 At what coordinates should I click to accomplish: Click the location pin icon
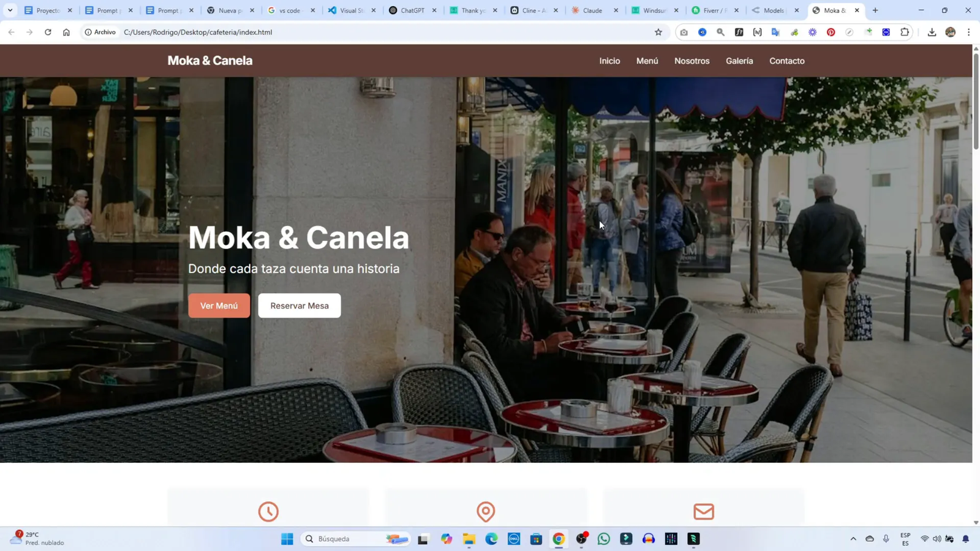pyautogui.click(x=486, y=511)
